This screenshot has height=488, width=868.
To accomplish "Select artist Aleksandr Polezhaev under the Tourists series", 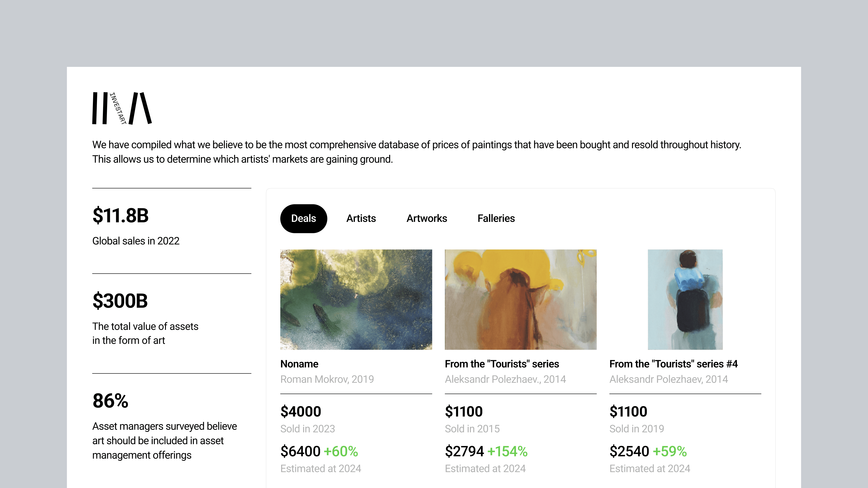I will (505, 379).
